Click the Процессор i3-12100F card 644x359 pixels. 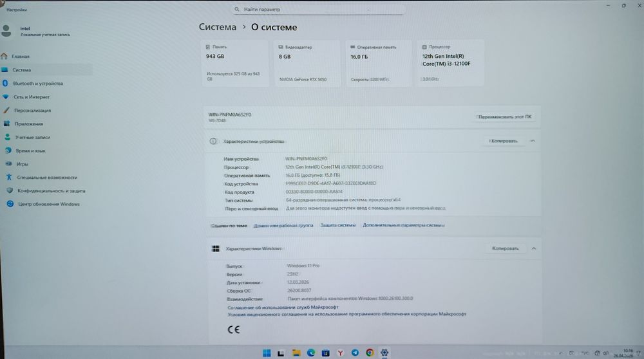tap(451, 63)
